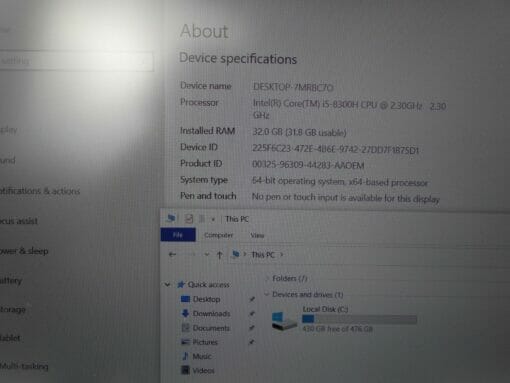This screenshot has height=383, width=510.
Task: Collapse the Devices and drives group
Action: coord(266,294)
